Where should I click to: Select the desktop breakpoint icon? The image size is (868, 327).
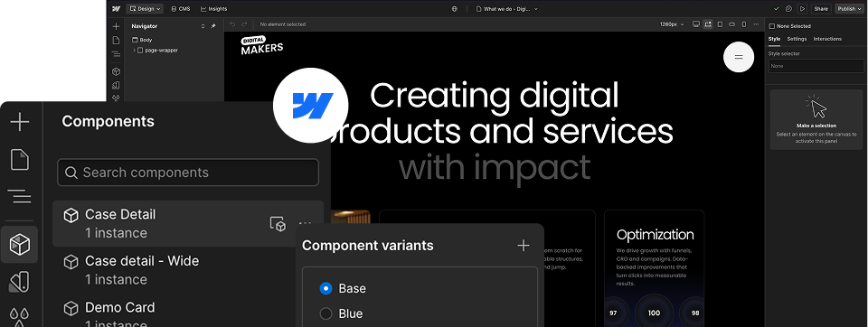click(x=696, y=24)
